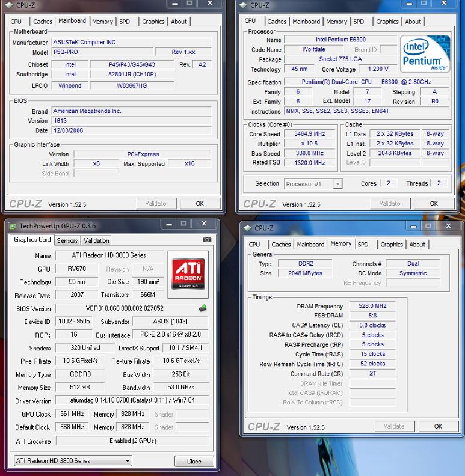Click the Bus Interface 'PCI-E 2.0 x16 @ x8 2.0' value
Image resolution: width=465 pixels, height=476 pixels.
coord(170,334)
